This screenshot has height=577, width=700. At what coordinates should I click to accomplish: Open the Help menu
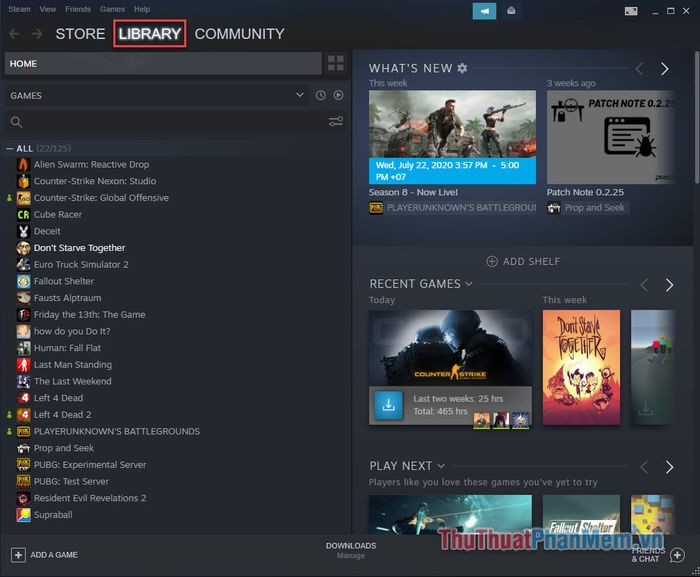click(142, 9)
